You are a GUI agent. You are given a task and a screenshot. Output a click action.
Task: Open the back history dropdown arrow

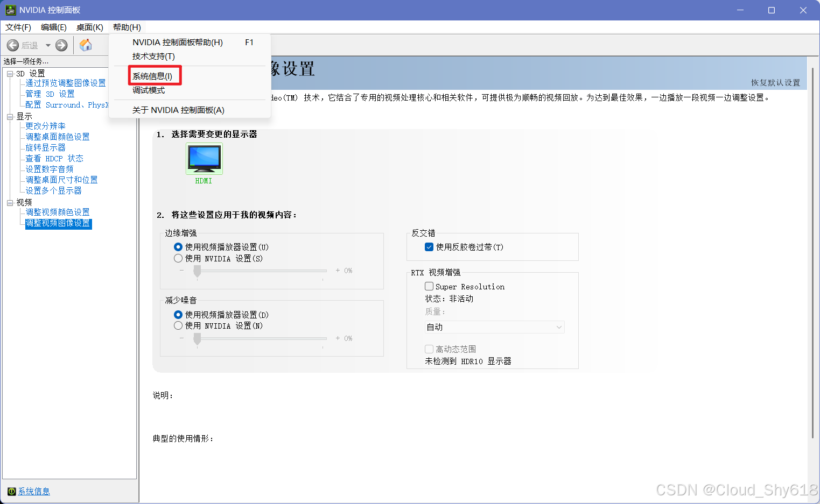(x=48, y=45)
